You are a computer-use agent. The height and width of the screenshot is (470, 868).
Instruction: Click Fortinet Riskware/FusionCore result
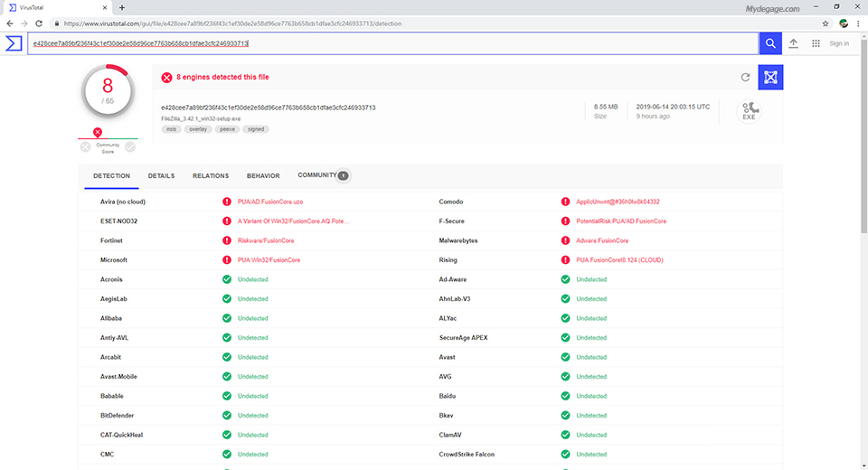click(266, 240)
